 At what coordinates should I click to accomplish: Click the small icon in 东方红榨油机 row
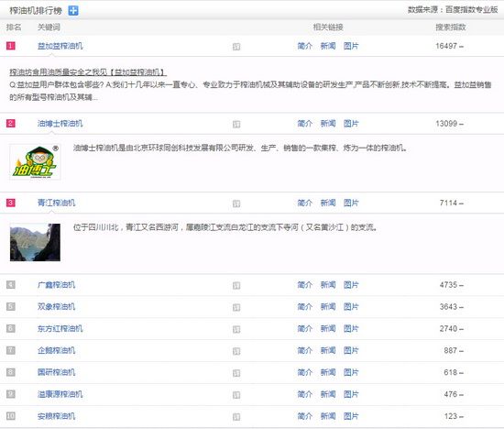point(236,329)
